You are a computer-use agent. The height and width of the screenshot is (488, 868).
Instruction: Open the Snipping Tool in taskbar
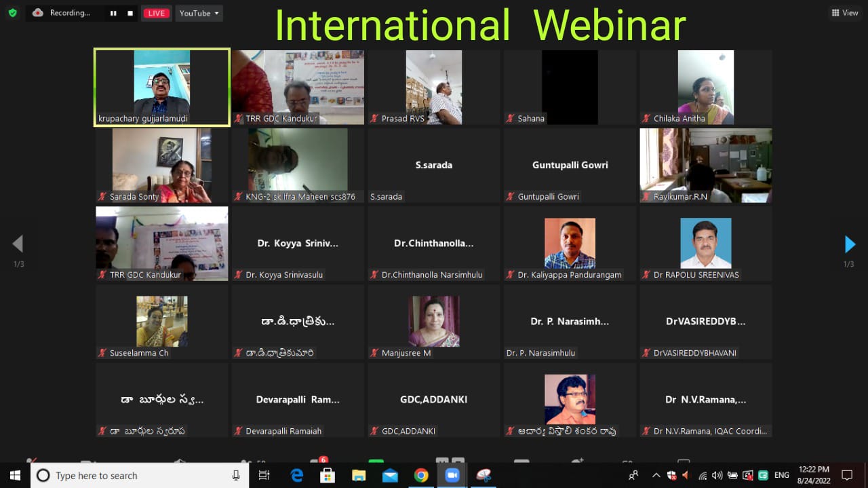483,475
